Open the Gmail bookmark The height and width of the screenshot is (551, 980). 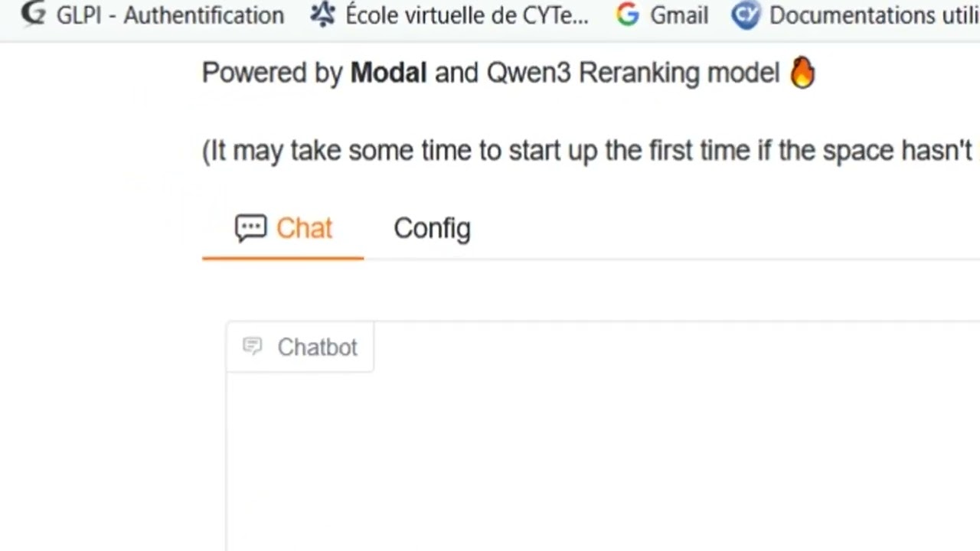pos(679,15)
